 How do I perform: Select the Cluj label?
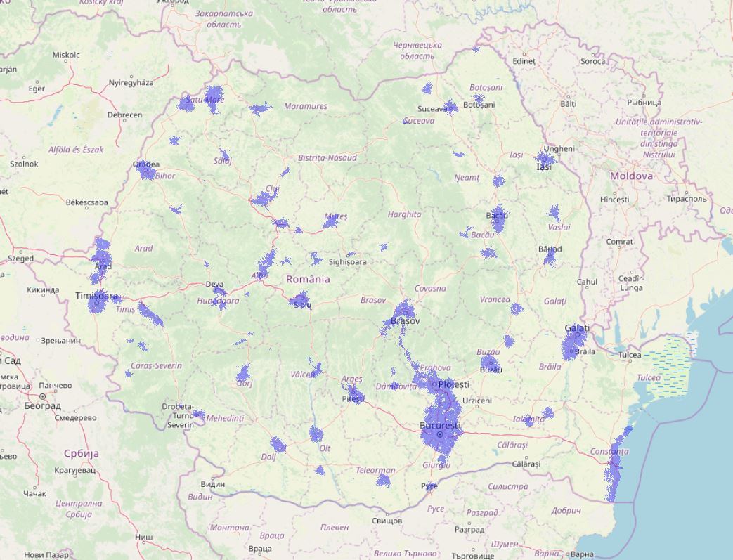click(272, 188)
